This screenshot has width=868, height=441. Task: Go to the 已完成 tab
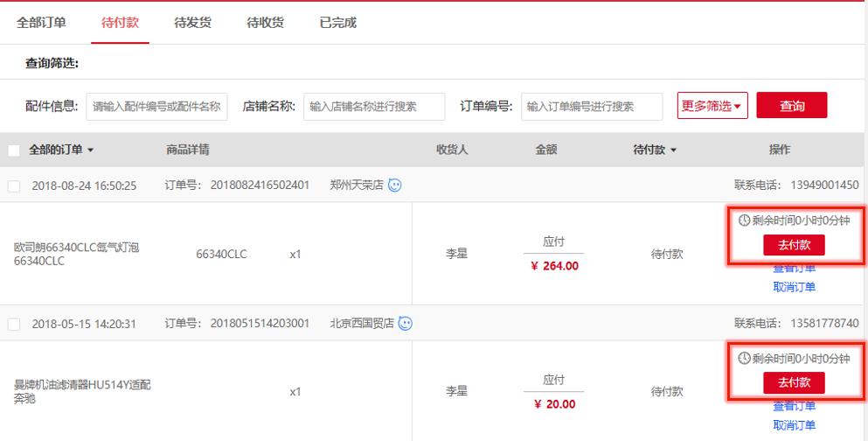(338, 23)
